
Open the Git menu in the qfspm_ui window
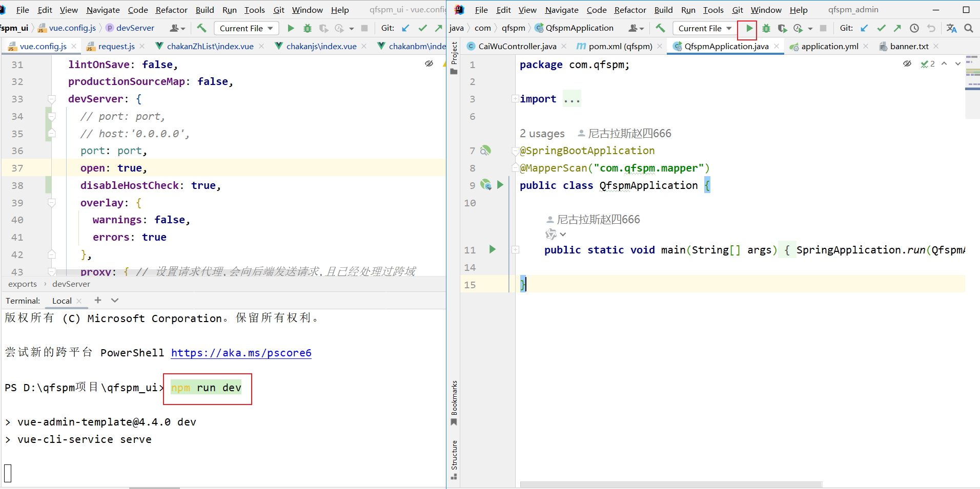(x=279, y=10)
